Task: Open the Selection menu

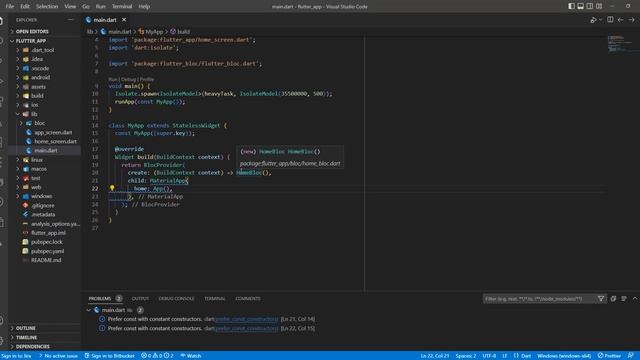Action: [47, 6]
